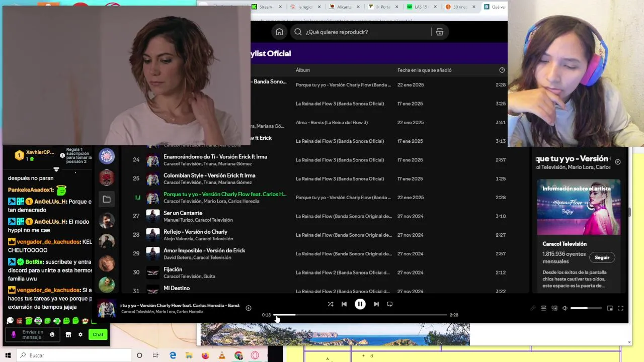This screenshot has height=362, width=644.
Task: Open Google Chrome from the taskbar
Action: click(x=238, y=355)
